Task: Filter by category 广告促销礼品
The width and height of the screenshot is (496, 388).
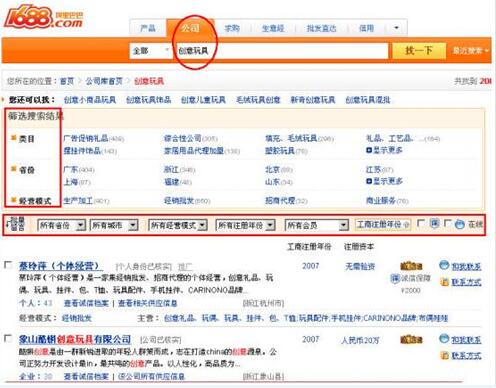Action: click(x=86, y=138)
